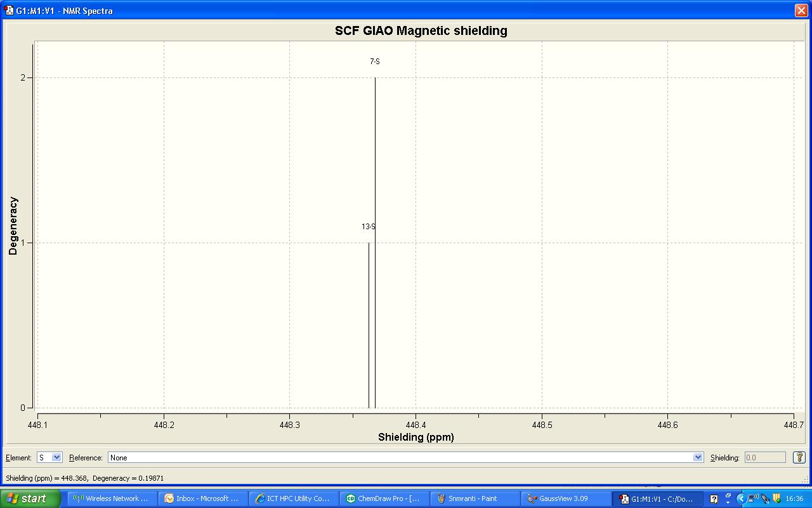Select the 7-S peak label
The image size is (812, 508).
375,62
